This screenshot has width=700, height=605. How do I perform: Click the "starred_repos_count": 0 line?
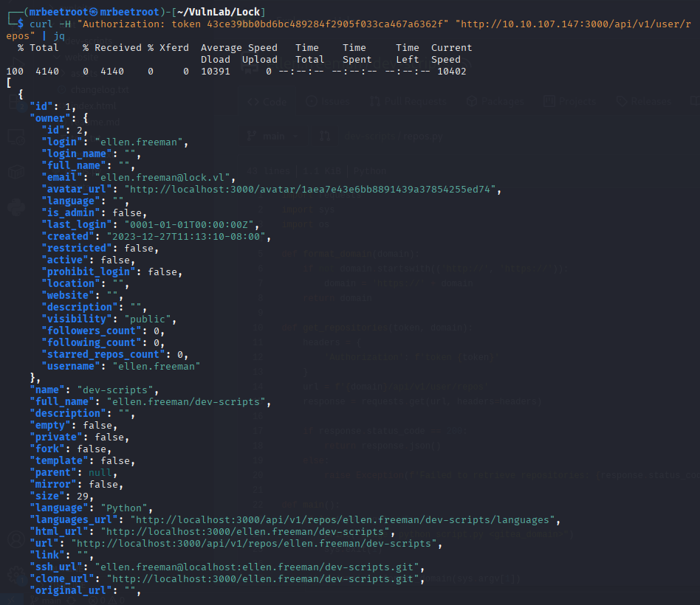pyautogui.click(x=114, y=355)
